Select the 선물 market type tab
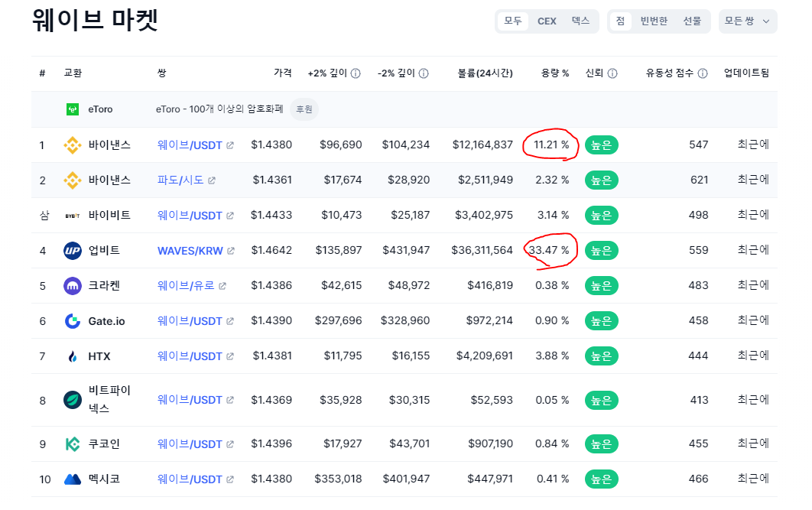Image resolution: width=812 pixels, height=510 pixels. [692, 21]
